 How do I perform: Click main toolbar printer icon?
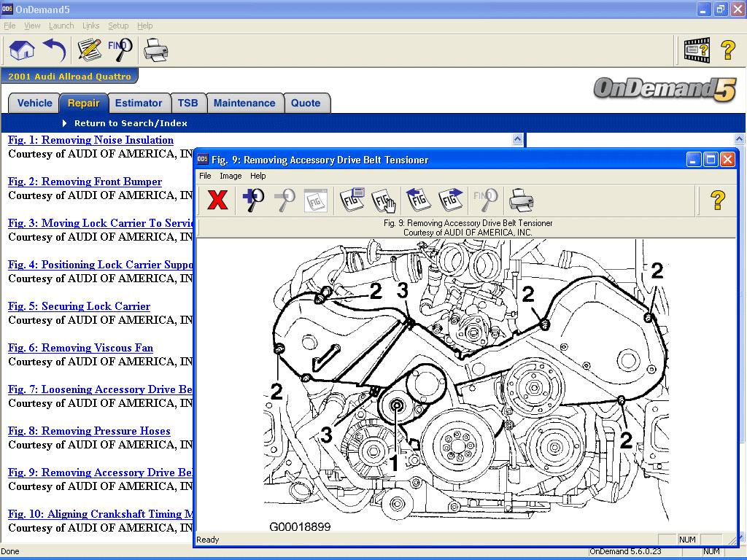(x=155, y=50)
